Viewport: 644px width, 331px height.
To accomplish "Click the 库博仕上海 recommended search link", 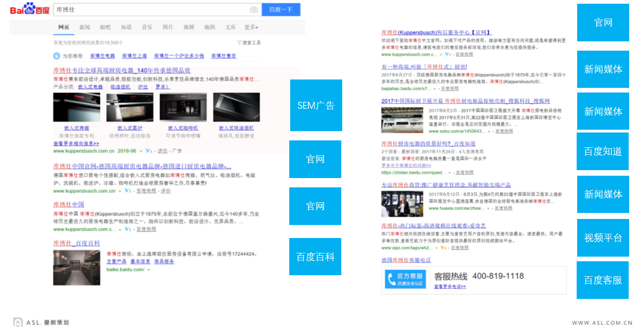I will click(x=134, y=56).
